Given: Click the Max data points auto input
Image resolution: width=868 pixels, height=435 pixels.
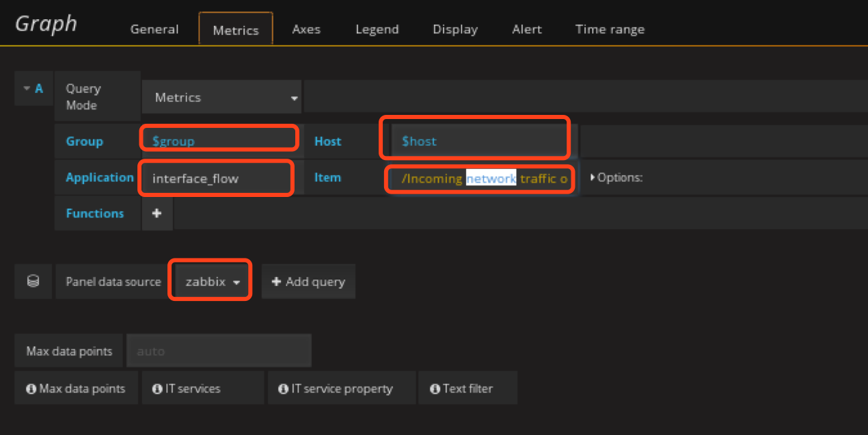Looking at the screenshot, I should pos(219,351).
